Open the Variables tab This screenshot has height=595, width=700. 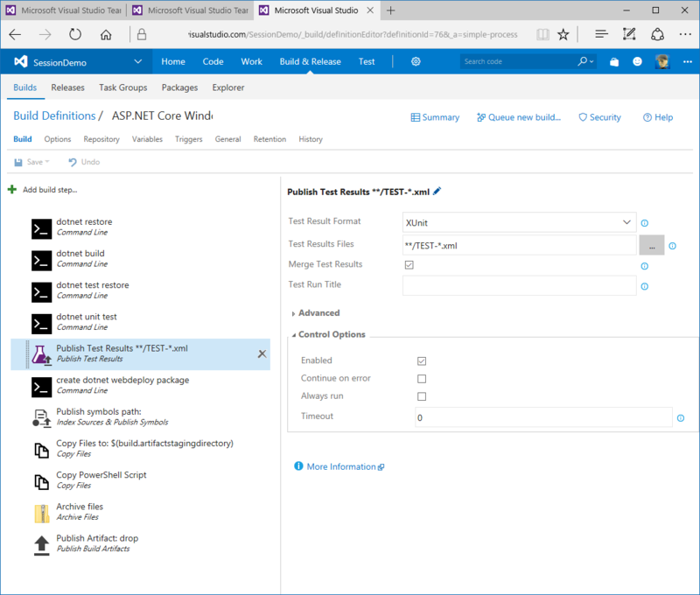point(147,139)
